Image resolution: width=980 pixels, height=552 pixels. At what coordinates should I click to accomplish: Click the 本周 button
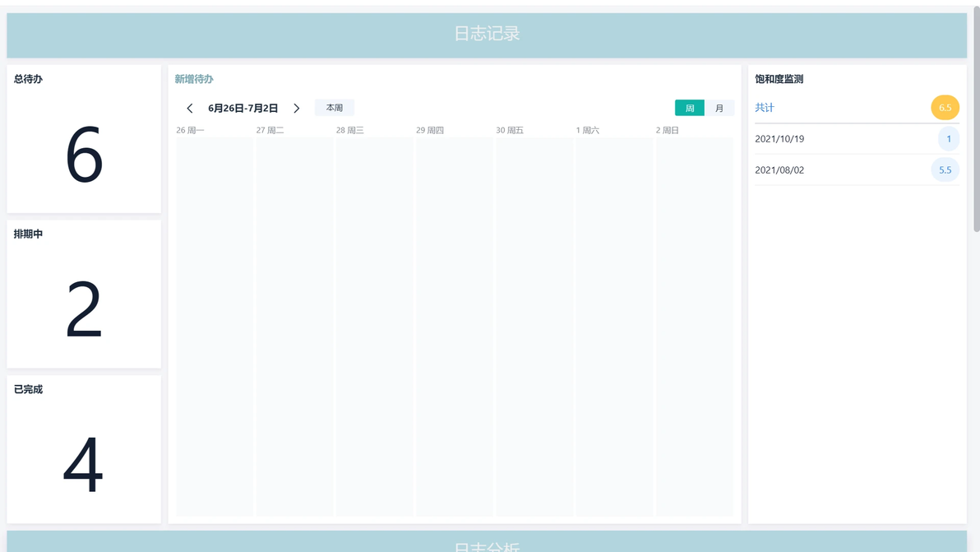[334, 108]
